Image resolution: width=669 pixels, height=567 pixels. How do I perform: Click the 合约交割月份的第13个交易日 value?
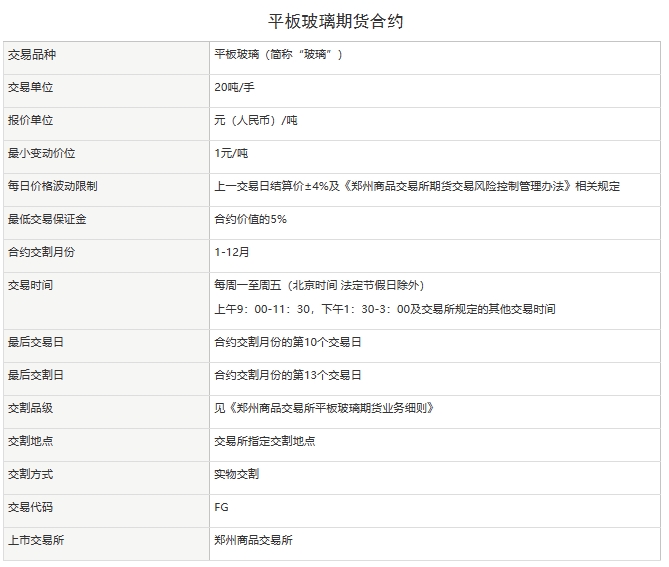[x=288, y=376]
